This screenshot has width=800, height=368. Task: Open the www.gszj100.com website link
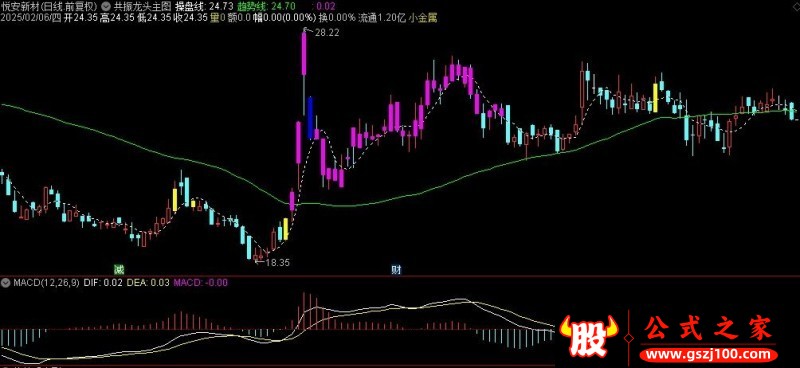pyautogui.click(x=710, y=354)
